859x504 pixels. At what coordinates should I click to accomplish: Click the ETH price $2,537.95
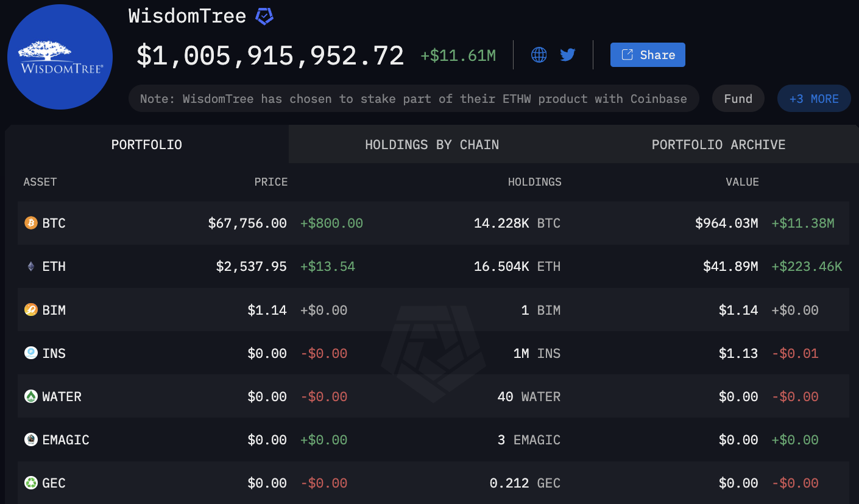click(x=251, y=267)
